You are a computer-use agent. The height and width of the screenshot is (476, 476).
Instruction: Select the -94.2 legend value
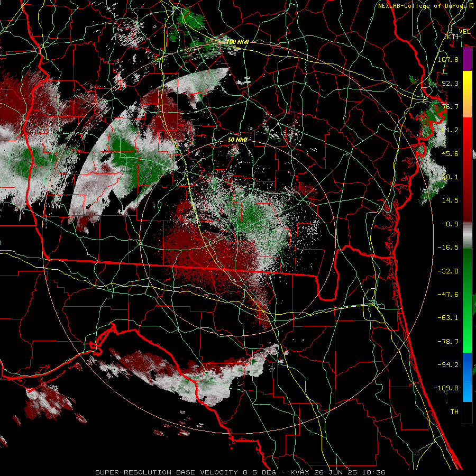448,365
